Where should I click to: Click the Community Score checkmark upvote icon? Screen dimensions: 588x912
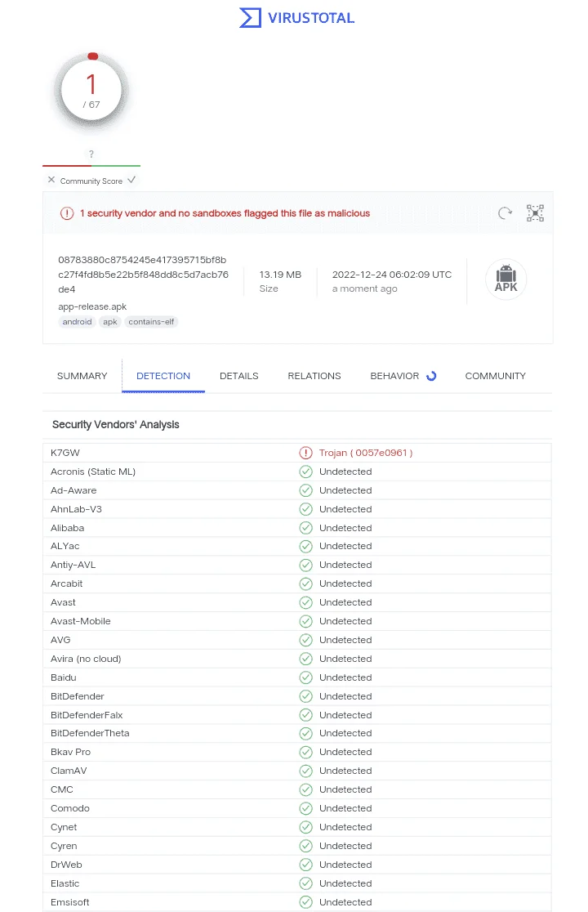point(131,180)
